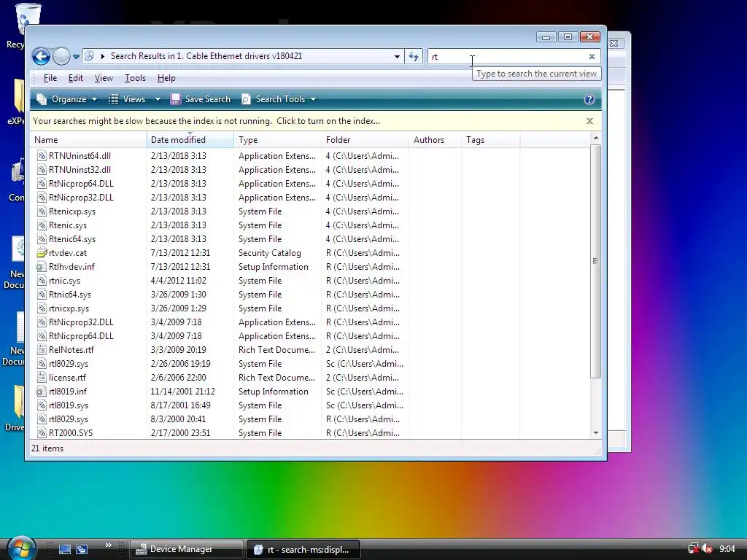Select rtl8029.sys dated 2/26/2006
The height and width of the screenshot is (560, 747).
point(68,363)
